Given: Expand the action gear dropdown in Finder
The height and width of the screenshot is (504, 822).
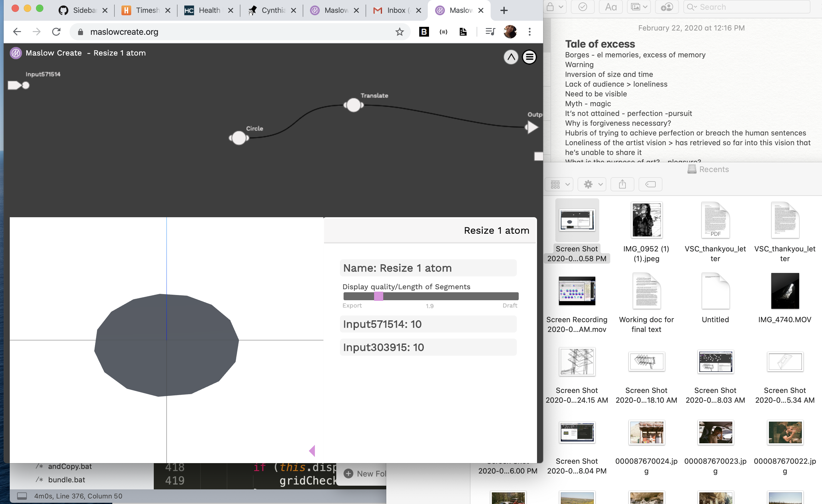Looking at the screenshot, I should pyautogui.click(x=591, y=184).
